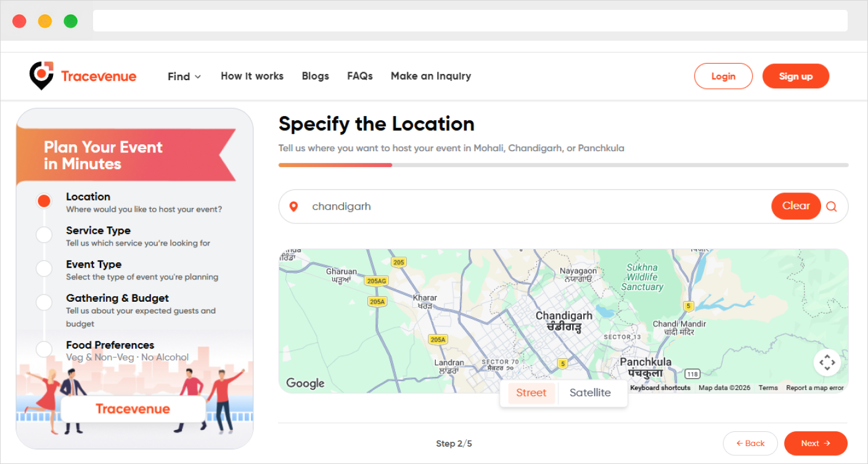Switch map to Street view
Viewport: 868px width, 464px height.
[531, 393]
